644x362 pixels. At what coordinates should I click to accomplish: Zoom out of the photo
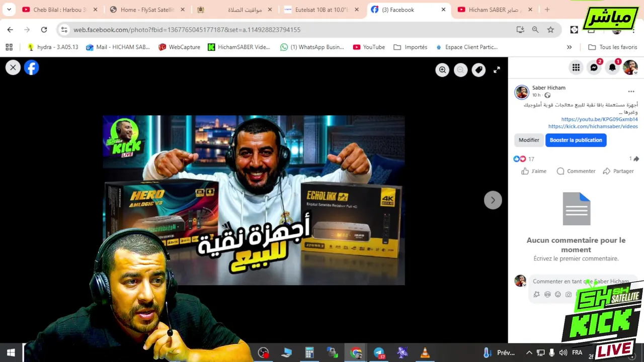click(x=460, y=70)
